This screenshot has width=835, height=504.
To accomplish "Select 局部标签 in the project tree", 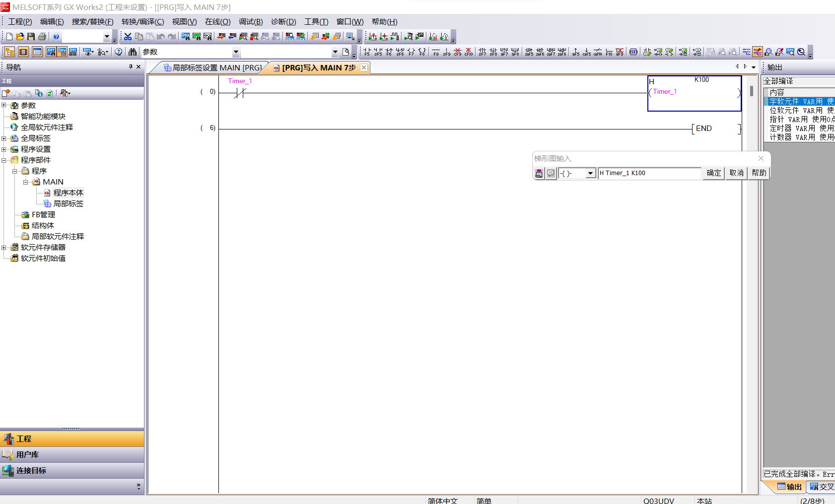I will (x=68, y=204).
